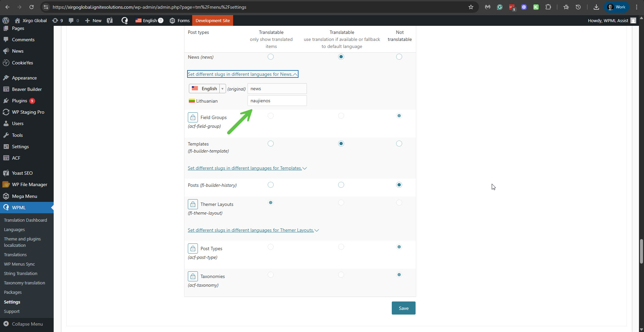Click the Save button
The height and width of the screenshot is (332, 644).
point(404,308)
